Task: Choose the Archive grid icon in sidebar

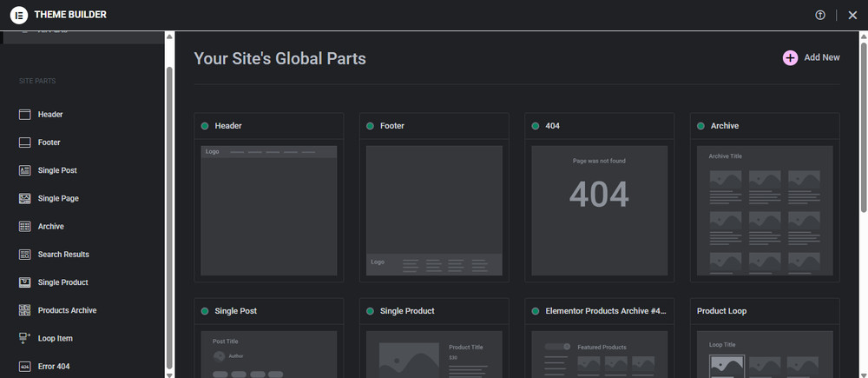Action: point(24,226)
